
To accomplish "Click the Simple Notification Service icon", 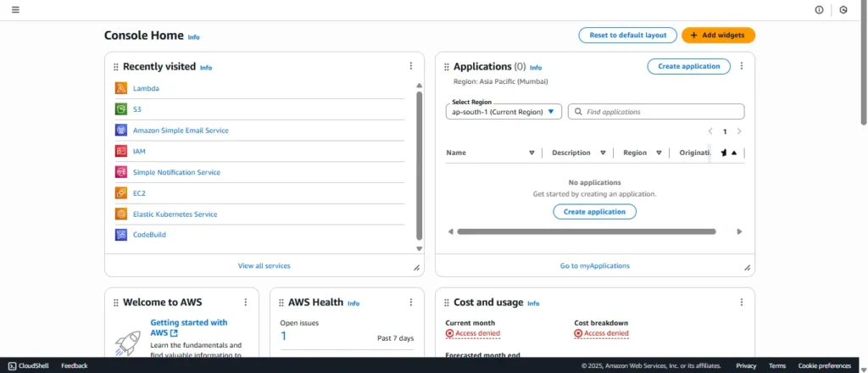I will point(121,172).
